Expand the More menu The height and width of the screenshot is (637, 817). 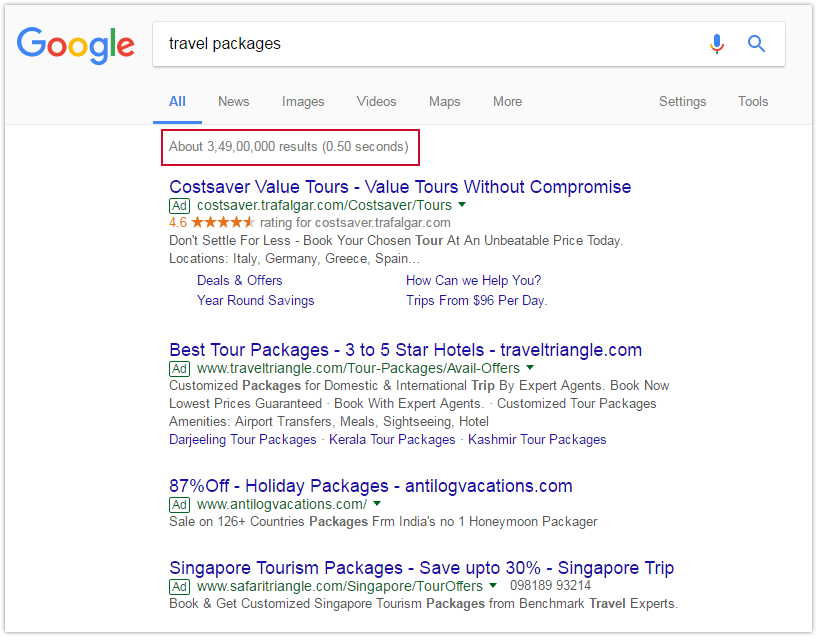tap(507, 102)
